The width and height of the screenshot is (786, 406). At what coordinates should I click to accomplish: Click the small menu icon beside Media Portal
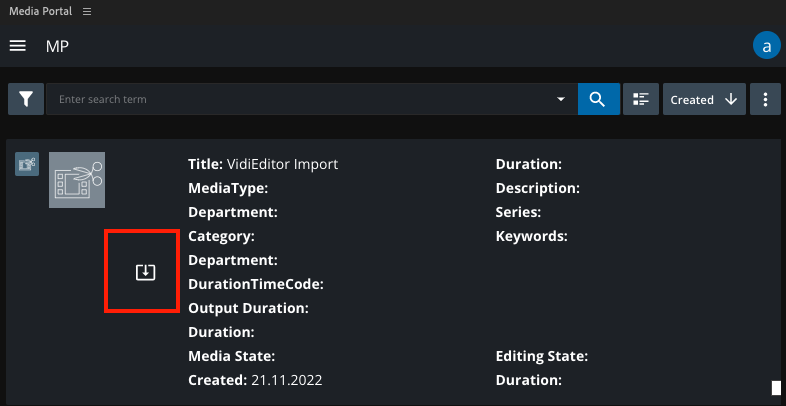pyautogui.click(x=87, y=11)
